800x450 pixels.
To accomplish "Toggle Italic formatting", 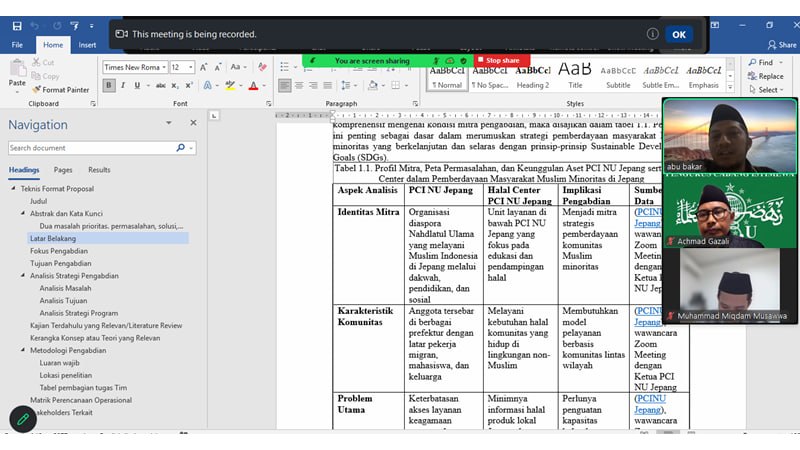I will [123, 86].
